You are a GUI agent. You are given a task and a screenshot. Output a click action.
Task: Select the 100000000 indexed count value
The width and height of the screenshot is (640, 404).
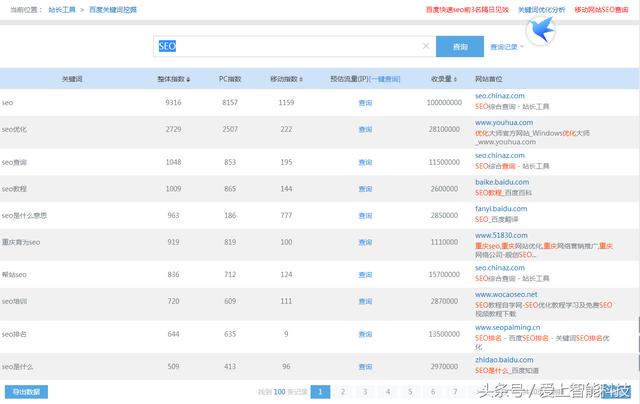444,102
